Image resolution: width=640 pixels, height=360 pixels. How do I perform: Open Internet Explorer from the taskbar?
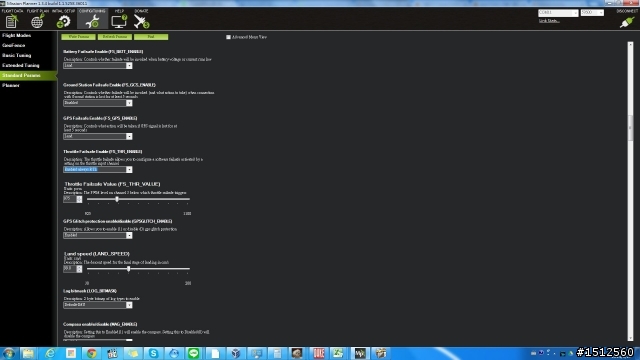50,353
